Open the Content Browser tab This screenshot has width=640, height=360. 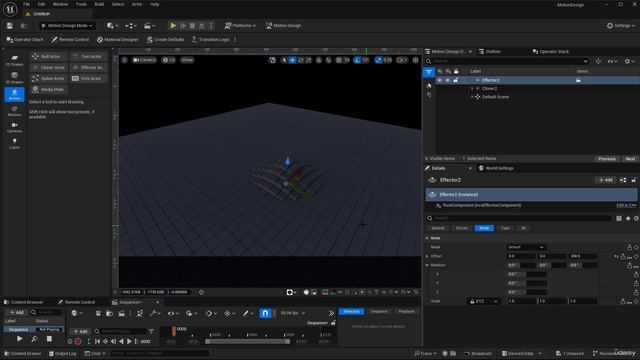click(x=24, y=302)
